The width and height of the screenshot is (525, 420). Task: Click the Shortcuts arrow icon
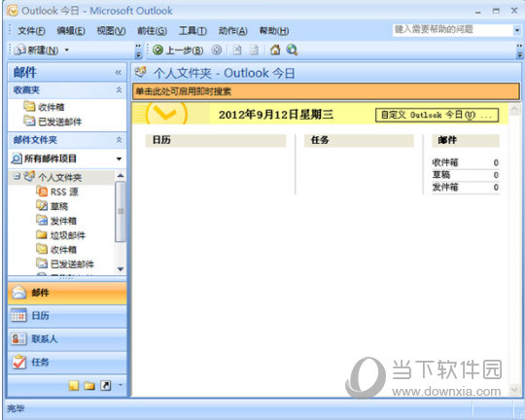tap(105, 386)
